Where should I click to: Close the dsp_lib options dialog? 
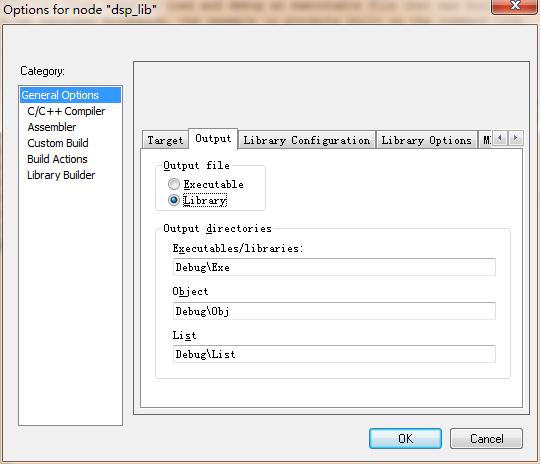[x=515, y=6]
